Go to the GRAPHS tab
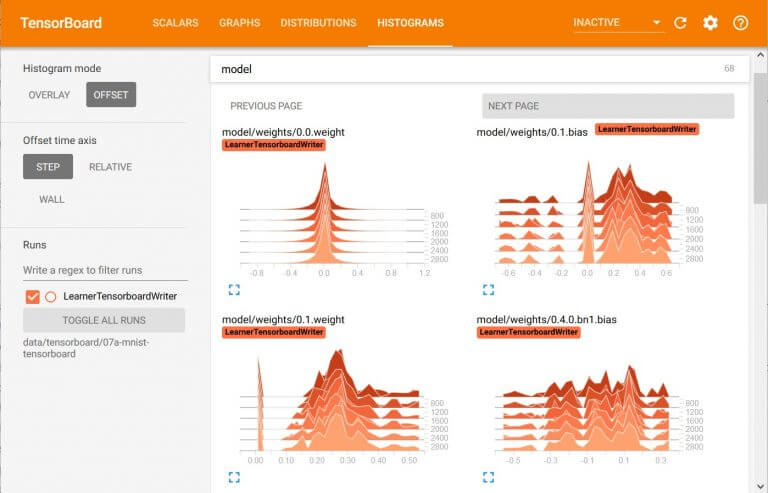 239,23
